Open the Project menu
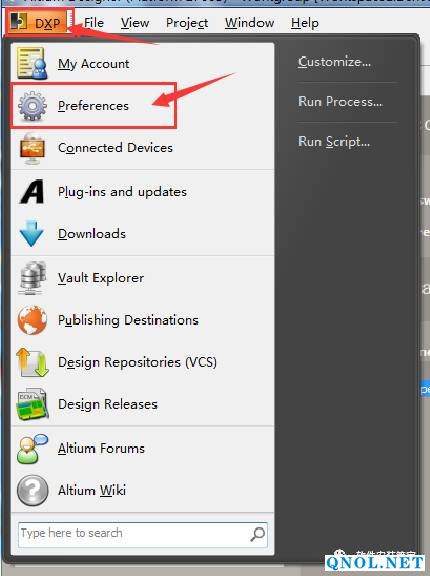 click(x=187, y=23)
